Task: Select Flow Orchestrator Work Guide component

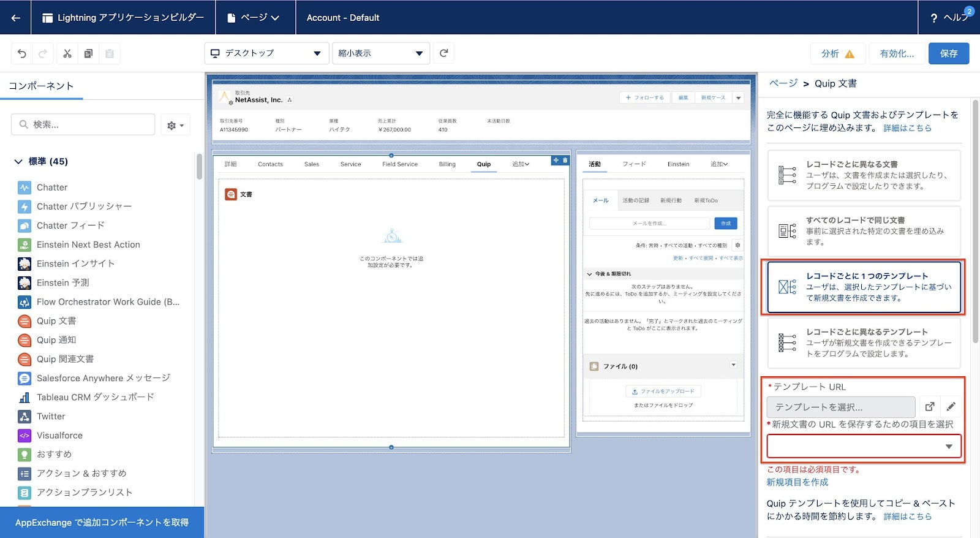Action: pyautogui.click(x=99, y=301)
